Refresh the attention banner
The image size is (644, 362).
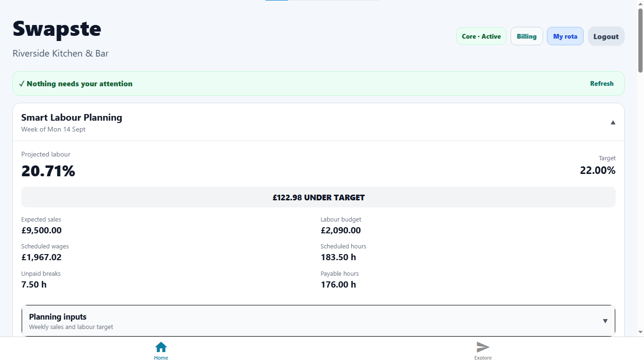pyautogui.click(x=602, y=83)
